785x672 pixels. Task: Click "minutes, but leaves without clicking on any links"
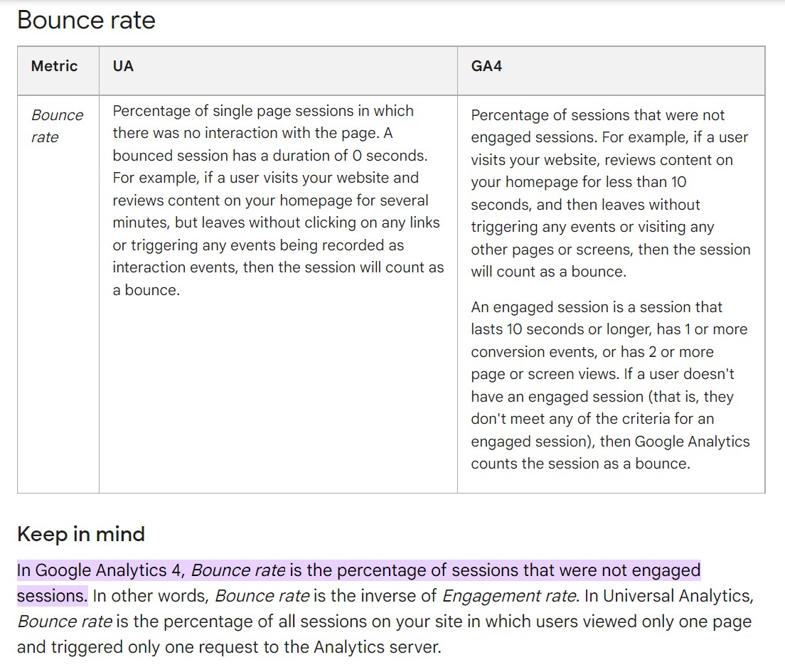click(276, 223)
